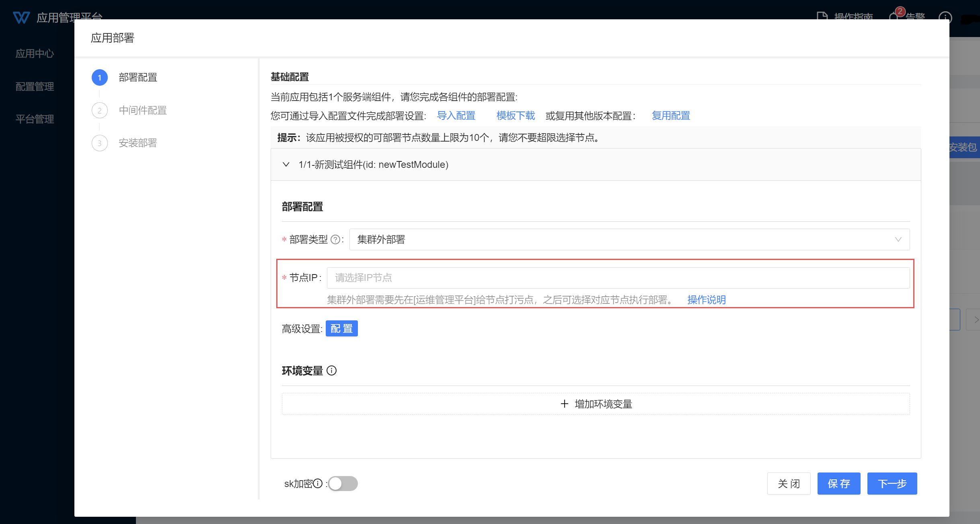980x524 pixels.
Task: Click the step 2 circle for 中间件配置
Action: [x=99, y=110]
